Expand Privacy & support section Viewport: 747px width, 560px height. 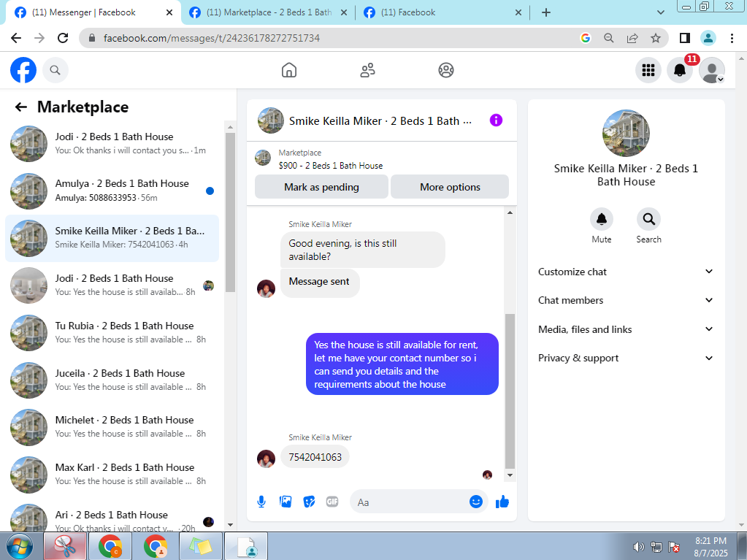626,358
